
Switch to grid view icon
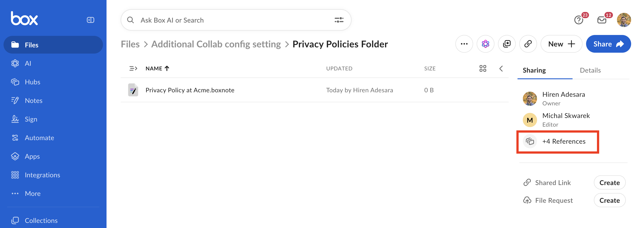point(483,68)
